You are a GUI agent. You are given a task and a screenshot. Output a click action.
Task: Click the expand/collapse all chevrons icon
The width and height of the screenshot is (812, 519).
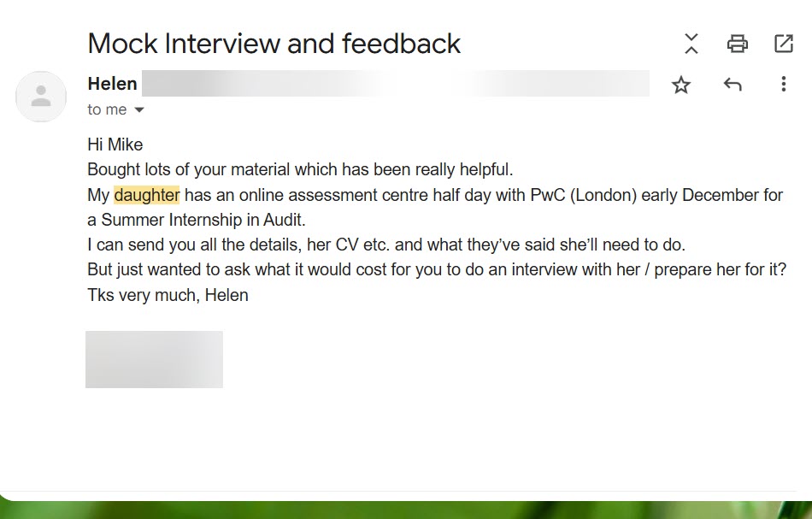pyautogui.click(x=691, y=44)
